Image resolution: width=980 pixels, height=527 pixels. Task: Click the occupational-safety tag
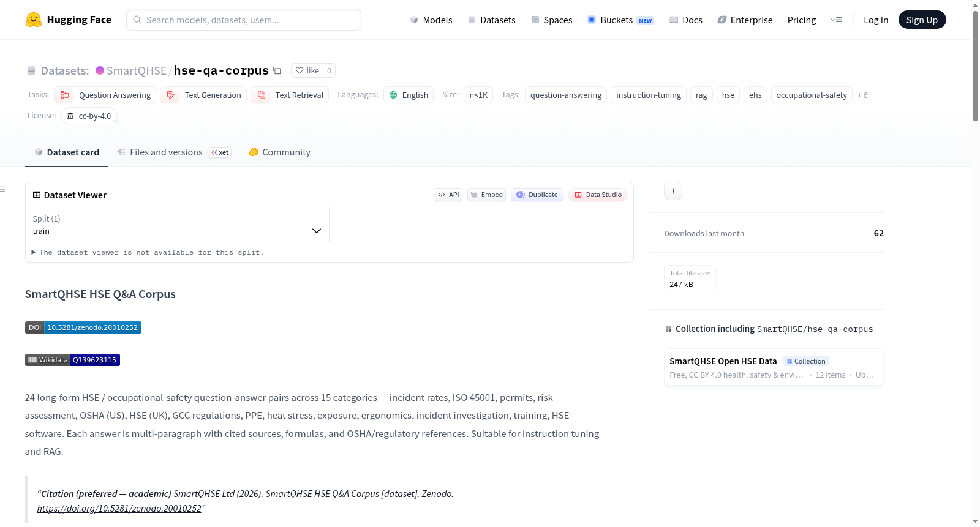pyautogui.click(x=812, y=95)
